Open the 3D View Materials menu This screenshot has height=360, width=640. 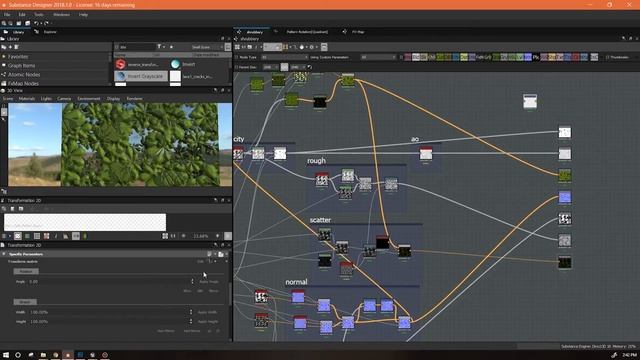tap(27, 99)
